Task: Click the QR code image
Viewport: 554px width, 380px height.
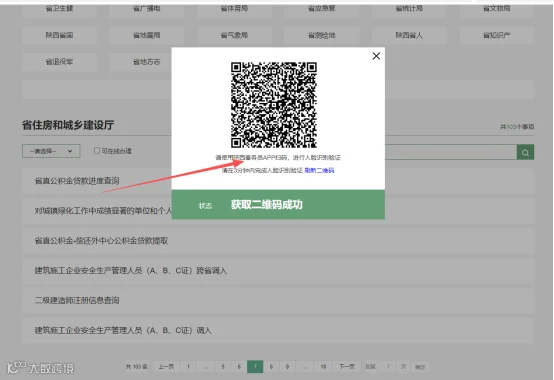Action: click(273, 105)
